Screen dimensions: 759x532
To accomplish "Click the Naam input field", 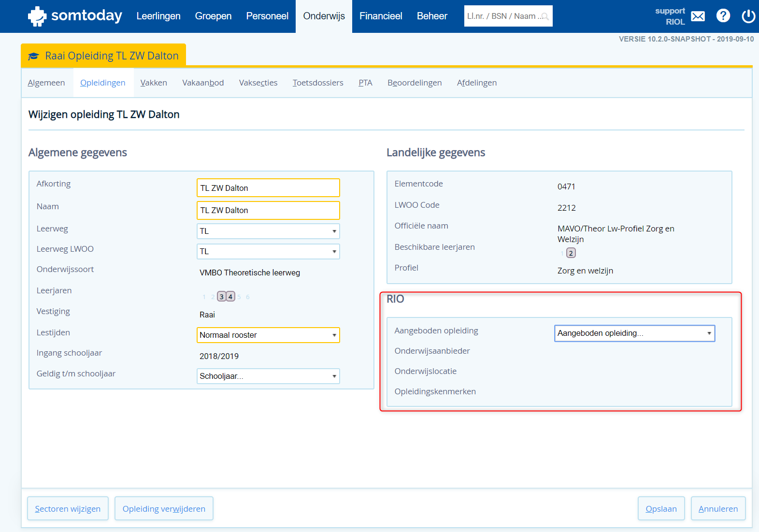I will pyautogui.click(x=268, y=211).
